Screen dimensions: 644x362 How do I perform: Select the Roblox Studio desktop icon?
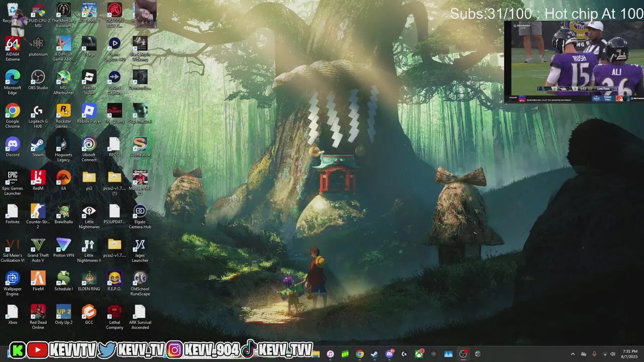[89, 82]
